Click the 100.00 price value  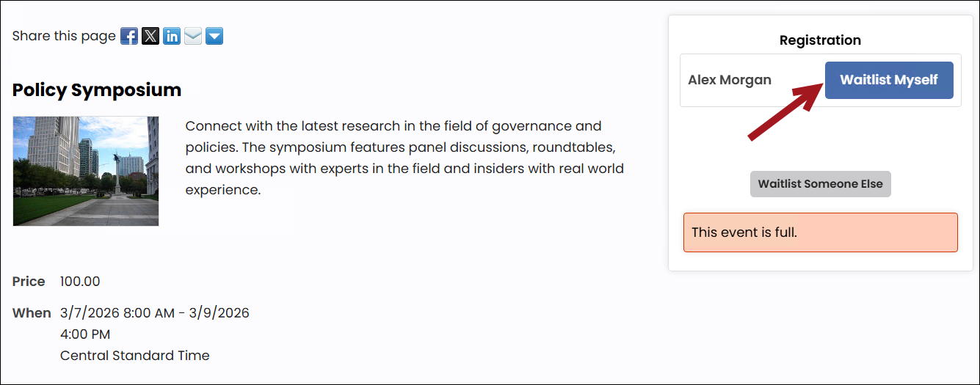[80, 282]
